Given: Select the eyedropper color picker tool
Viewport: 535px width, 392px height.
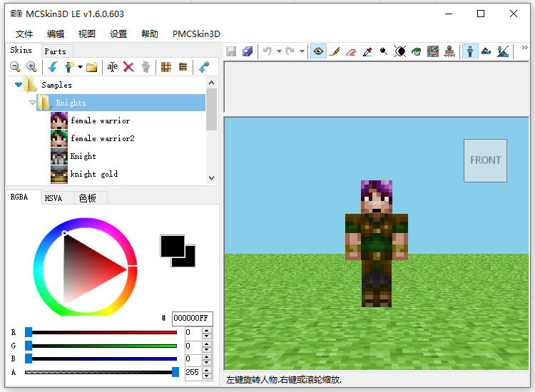Looking at the screenshot, I should [367, 51].
